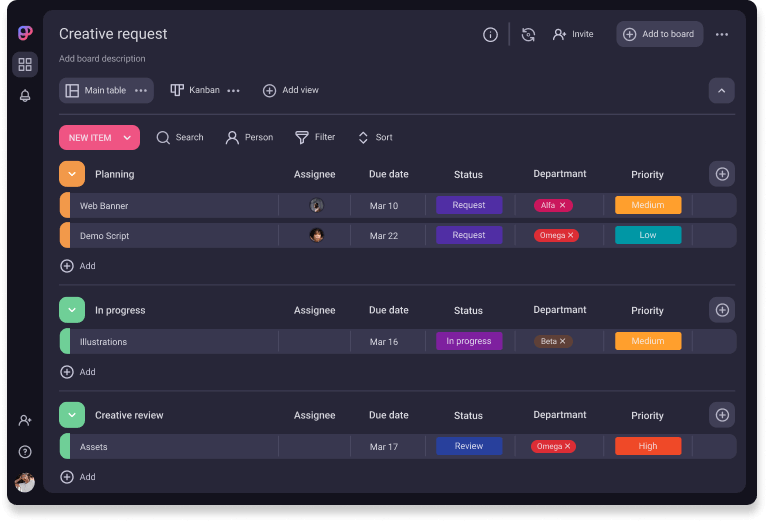The height and width of the screenshot is (523, 768).
Task: Collapse the board header with chevron
Action: [x=722, y=91]
